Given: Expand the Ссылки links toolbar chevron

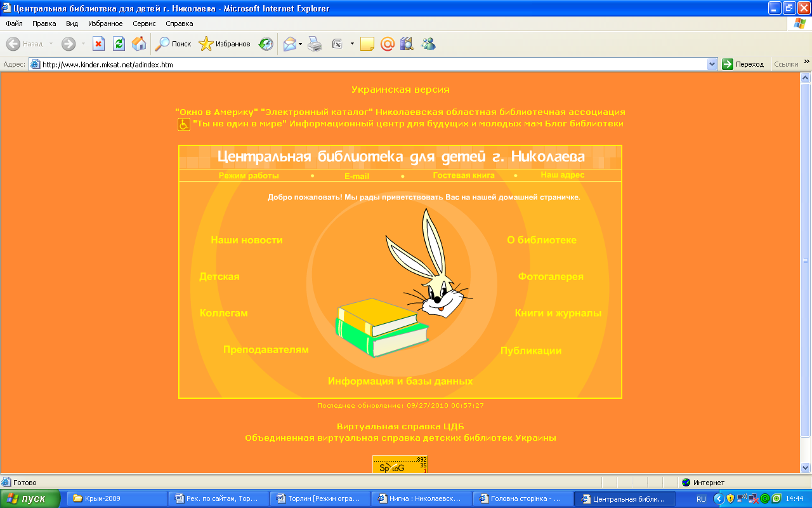Looking at the screenshot, I should click(x=806, y=62).
